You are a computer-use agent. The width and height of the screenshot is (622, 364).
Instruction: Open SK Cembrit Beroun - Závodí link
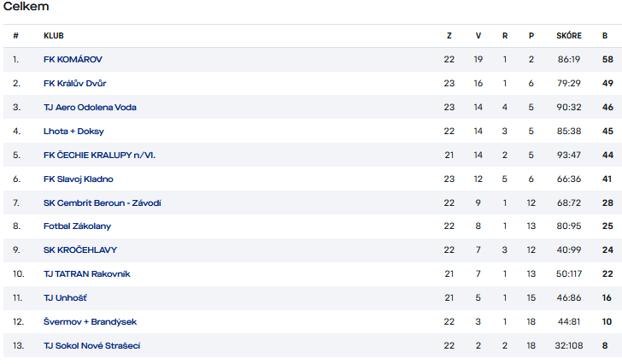(x=102, y=203)
